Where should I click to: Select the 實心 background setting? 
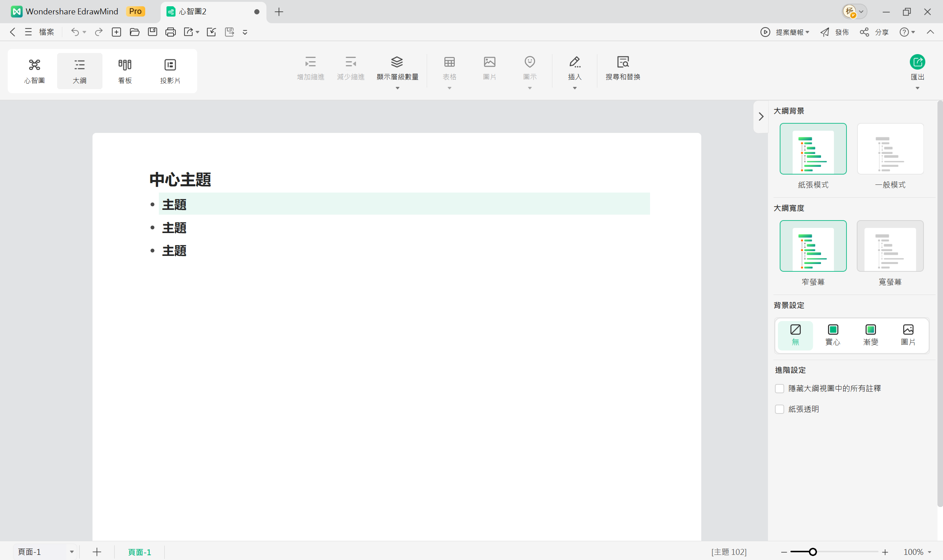pyautogui.click(x=833, y=335)
